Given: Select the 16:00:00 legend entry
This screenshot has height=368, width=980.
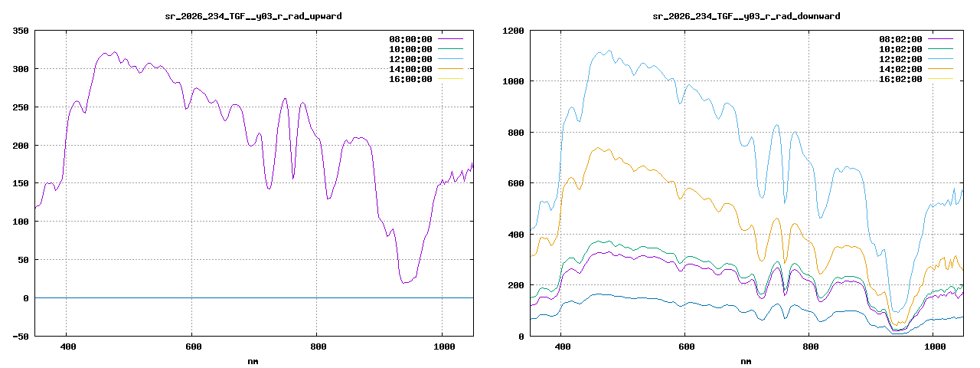Looking at the screenshot, I should [x=410, y=78].
